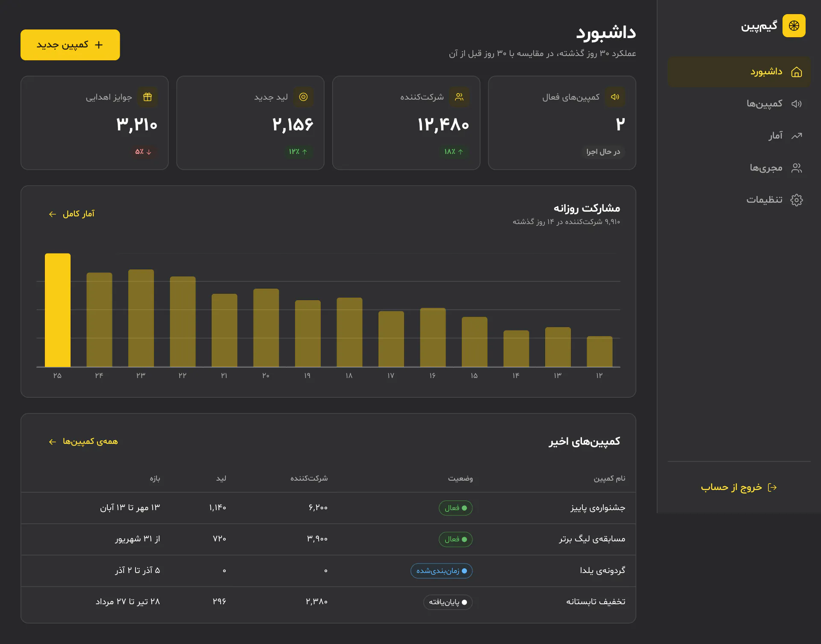This screenshot has height=644, width=821.
Task: Click the در حال اجرا badge
Action: point(603,152)
